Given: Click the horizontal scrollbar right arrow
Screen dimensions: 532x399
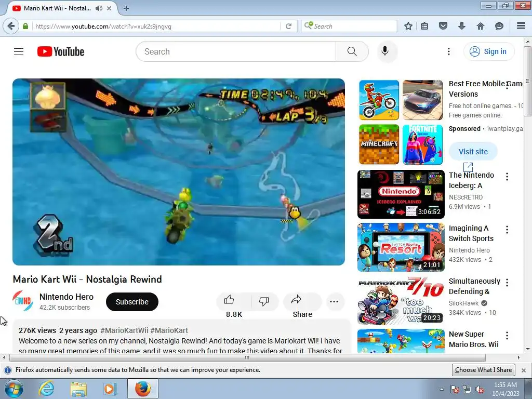Looking at the screenshot, I should coord(518,357).
